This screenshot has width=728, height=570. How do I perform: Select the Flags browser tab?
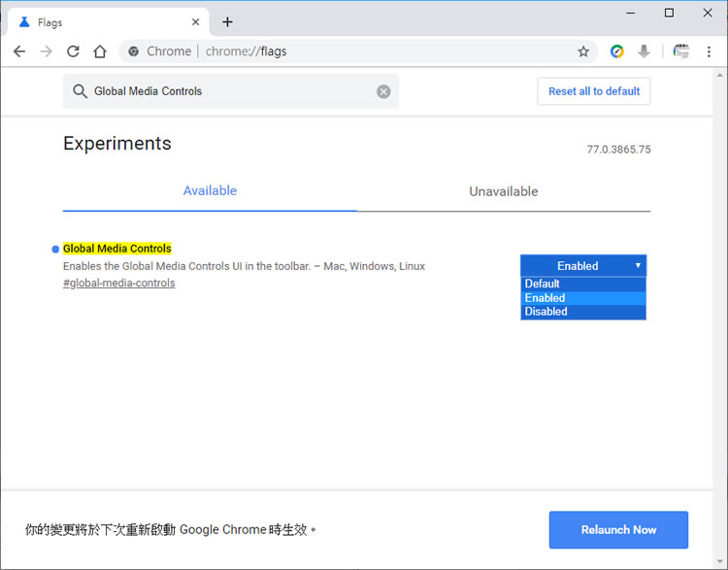click(x=108, y=21)
